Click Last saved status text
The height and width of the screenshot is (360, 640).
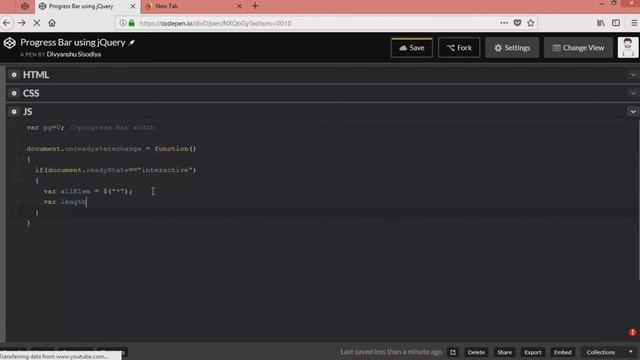coord(391,352)
